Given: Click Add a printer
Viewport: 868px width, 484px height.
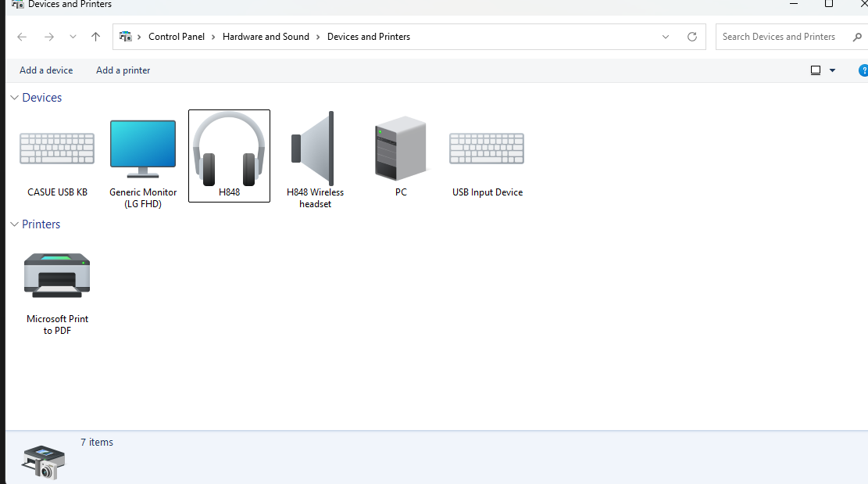Looking at the screenshot, I should coord(123,70).
